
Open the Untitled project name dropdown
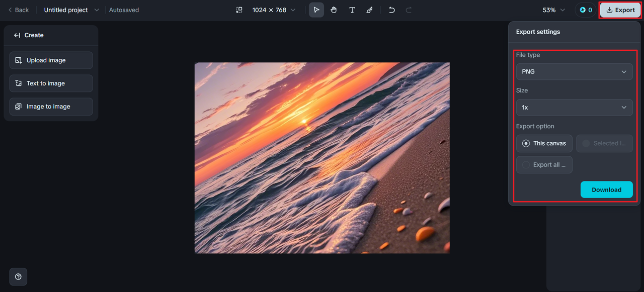click(x=72, y=10)
